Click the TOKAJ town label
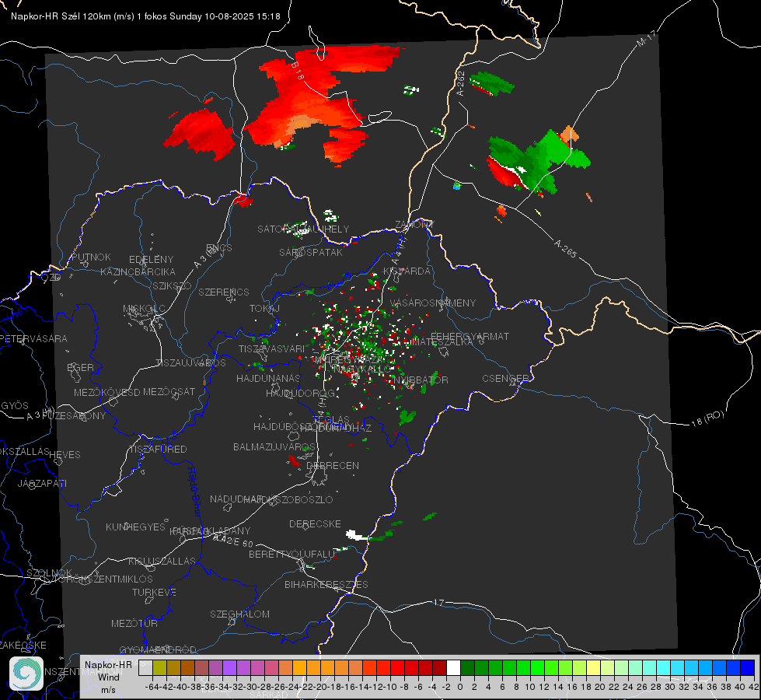761x700 pixels. tap(264, 309)
